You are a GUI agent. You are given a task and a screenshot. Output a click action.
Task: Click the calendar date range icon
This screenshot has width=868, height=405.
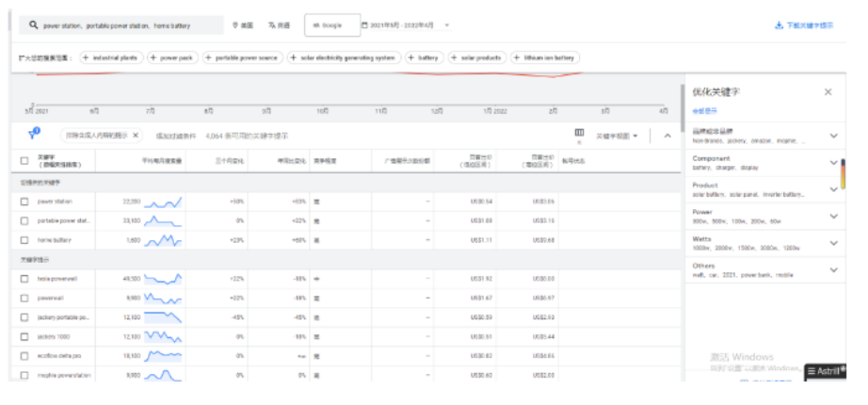tap(365, 25)
